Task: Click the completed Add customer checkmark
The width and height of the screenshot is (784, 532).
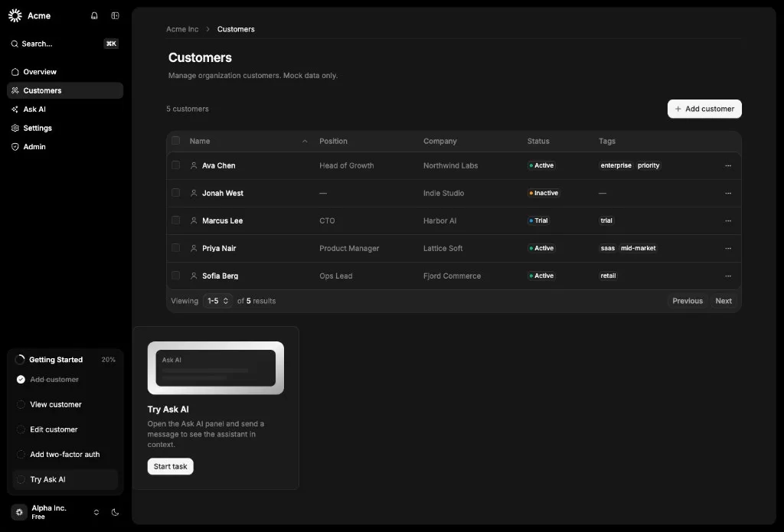Action: coord(21,380)
